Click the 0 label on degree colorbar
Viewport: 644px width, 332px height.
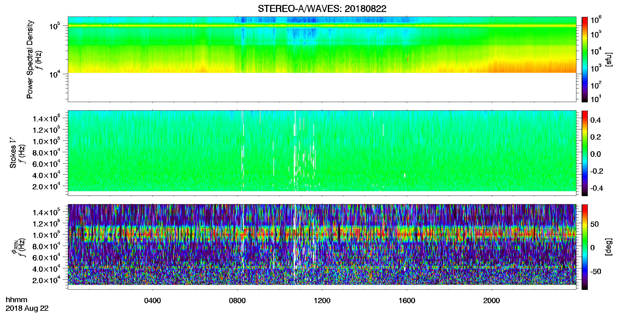pos(592,248)
